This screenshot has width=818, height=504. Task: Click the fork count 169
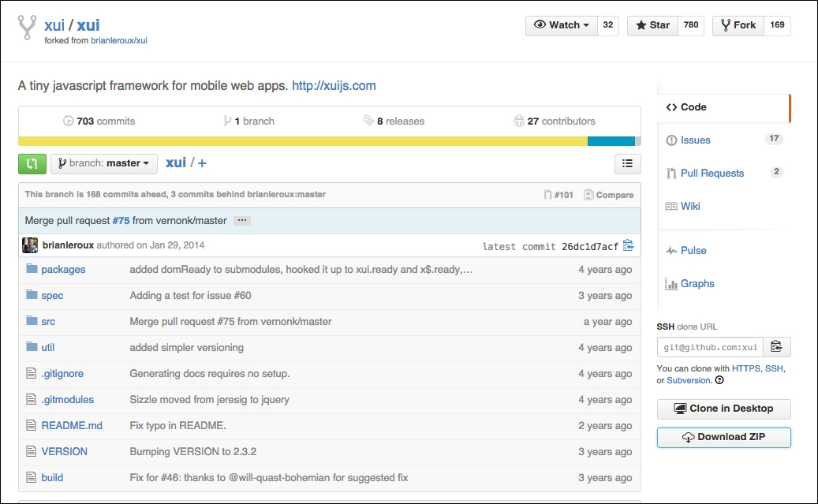(x=777, y=25)
